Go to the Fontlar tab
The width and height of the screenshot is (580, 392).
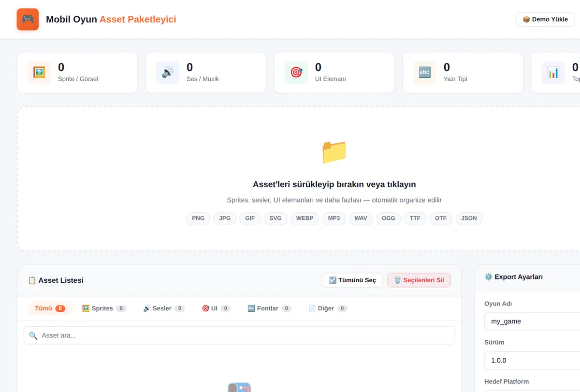tap(269, 308)
